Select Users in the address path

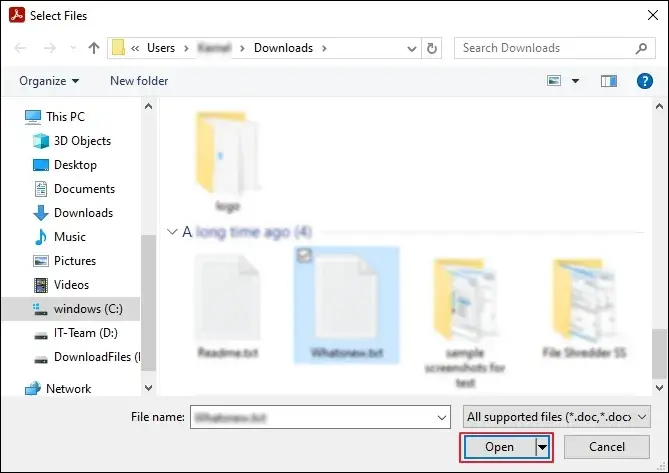tap(161, 48)
